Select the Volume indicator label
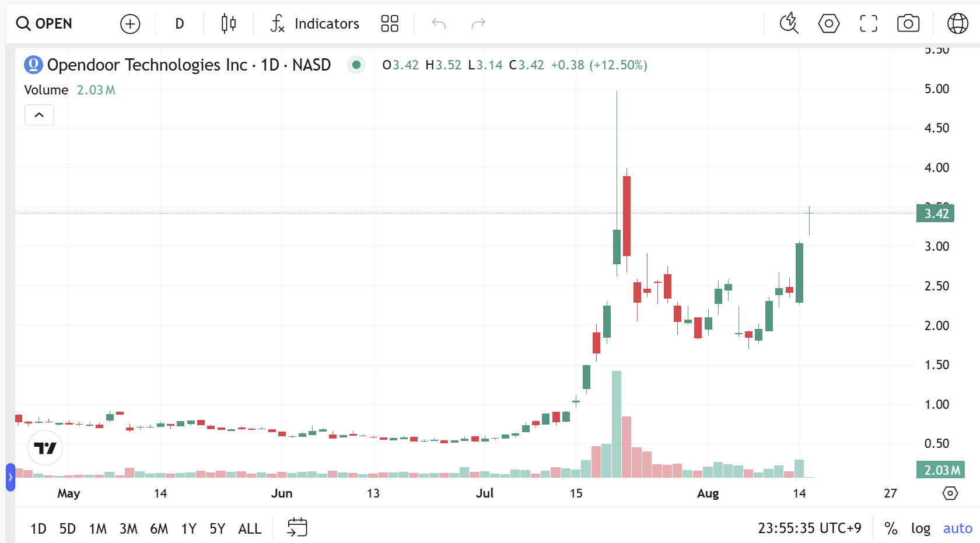The image size is (980, 543). click(46, 90)
